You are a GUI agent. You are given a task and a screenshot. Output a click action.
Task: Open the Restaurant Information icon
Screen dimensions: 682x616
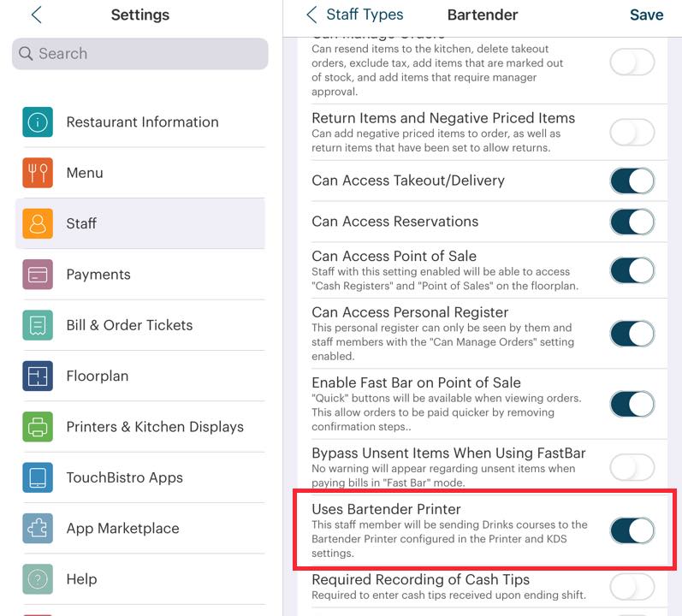click(38, 122)
